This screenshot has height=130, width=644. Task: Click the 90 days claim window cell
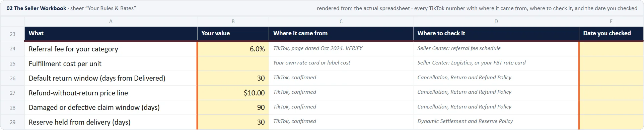pos(233,107)
